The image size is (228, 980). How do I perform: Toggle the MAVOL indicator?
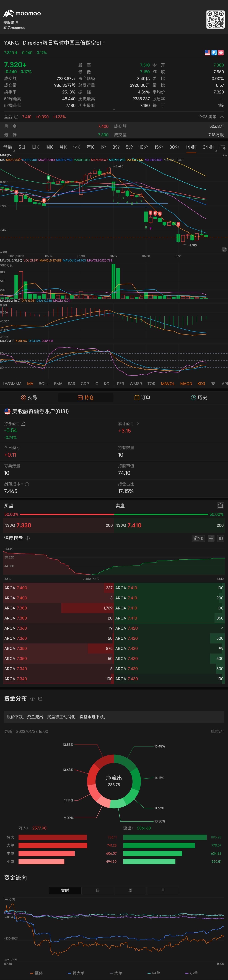tap(168, 384)
